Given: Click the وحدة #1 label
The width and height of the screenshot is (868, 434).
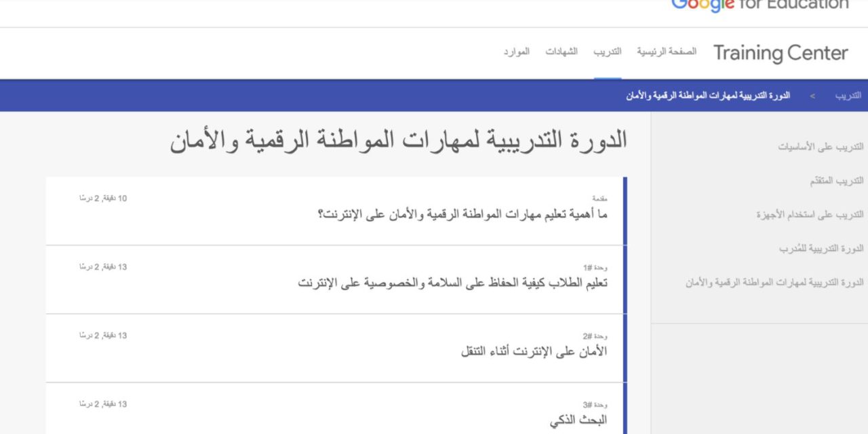Looking at the screenshot, I should click(x=595, y=267).
